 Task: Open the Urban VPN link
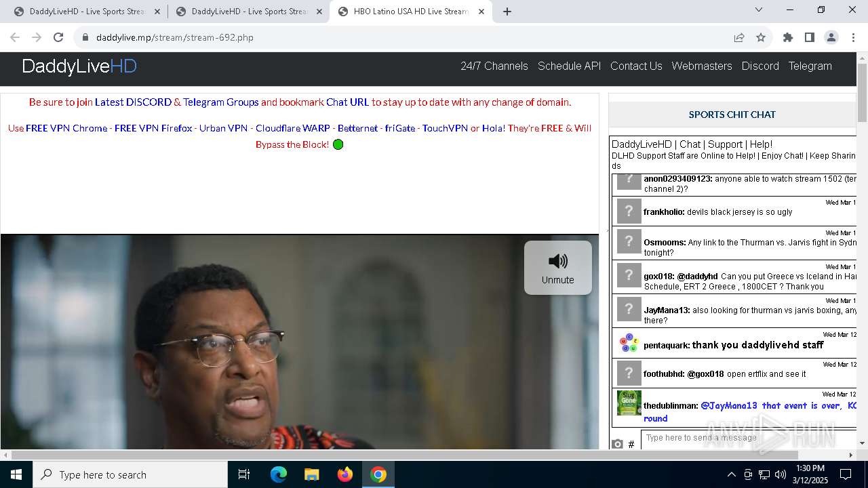223,128
